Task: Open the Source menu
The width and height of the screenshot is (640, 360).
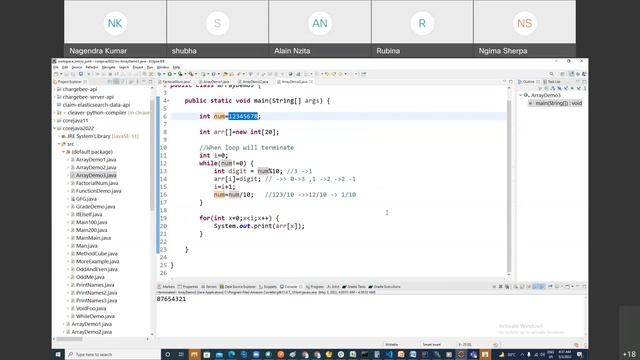Action: (x=77, y=67)
